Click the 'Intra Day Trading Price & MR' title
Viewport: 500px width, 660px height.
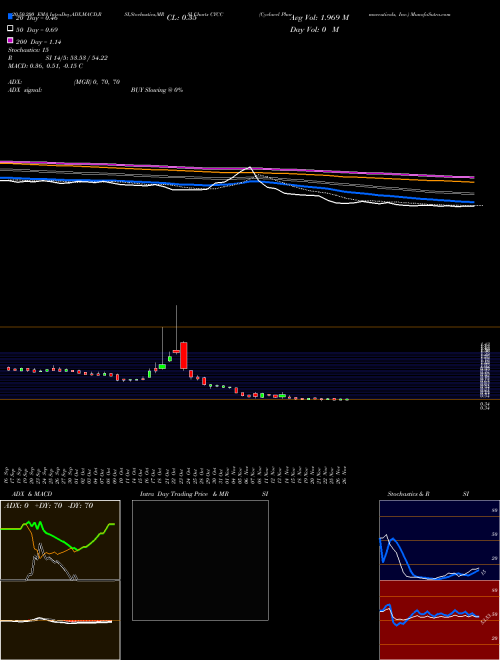pos(184,494)
